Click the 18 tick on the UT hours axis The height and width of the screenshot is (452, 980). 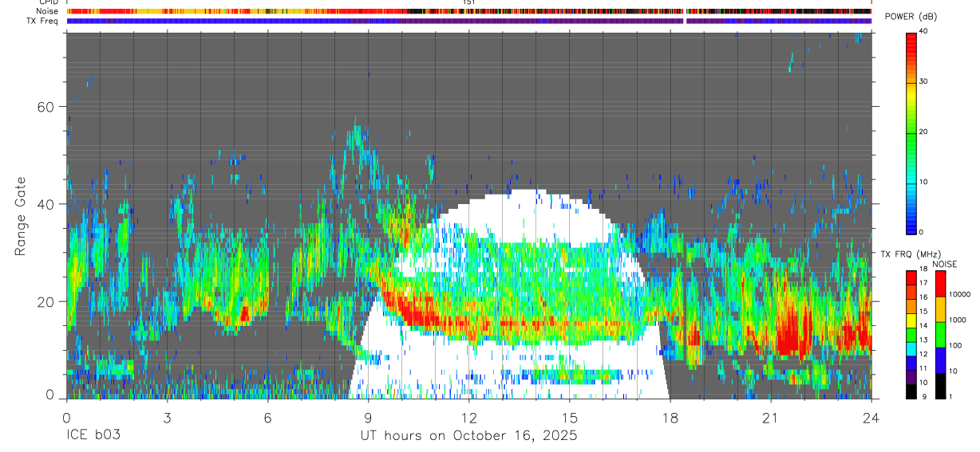pyautogui.click(x=670, y=418)
